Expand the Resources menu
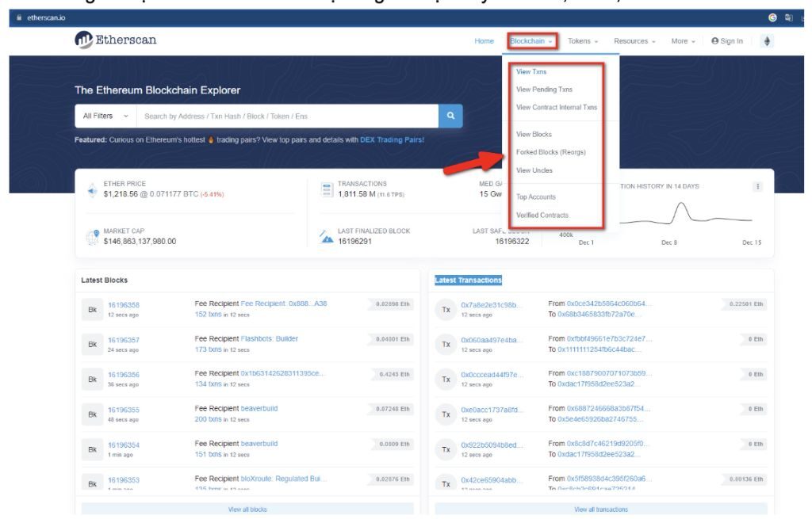Image resolution: width=812 pixels, height=519 pixels. point(634,41)
